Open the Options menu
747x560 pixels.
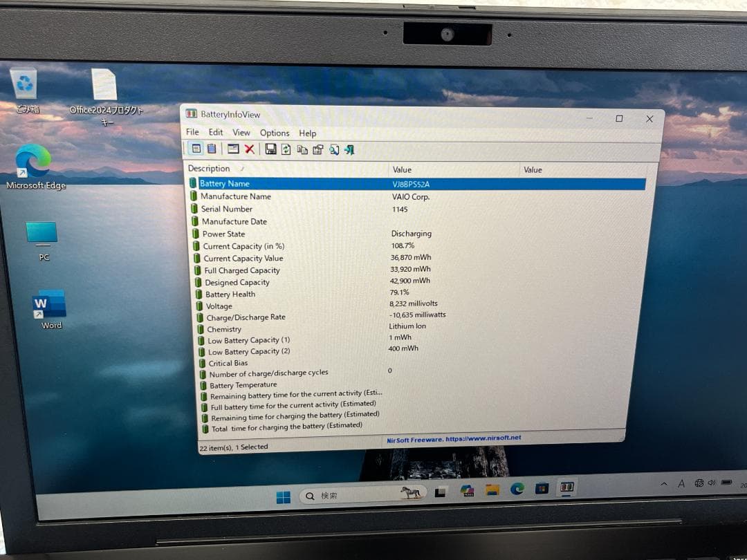tap(275, 133)
